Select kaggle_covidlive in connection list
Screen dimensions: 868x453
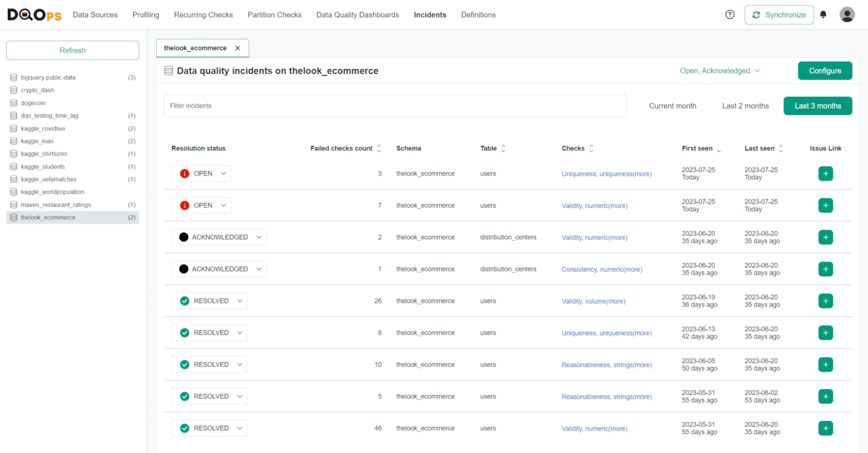(72, 128)
